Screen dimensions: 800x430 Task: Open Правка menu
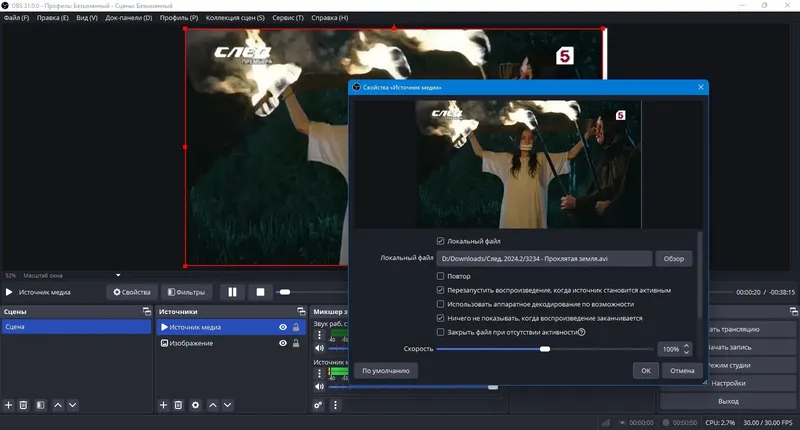53,17
